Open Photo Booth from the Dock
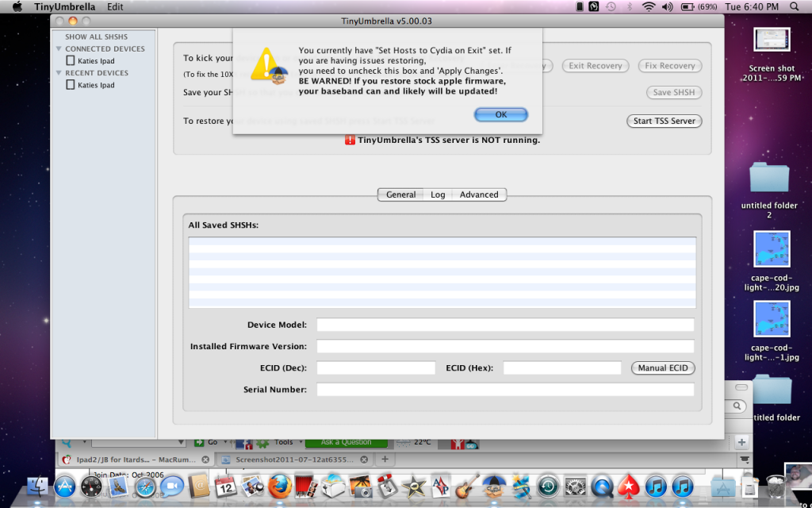 click(306, 487)
